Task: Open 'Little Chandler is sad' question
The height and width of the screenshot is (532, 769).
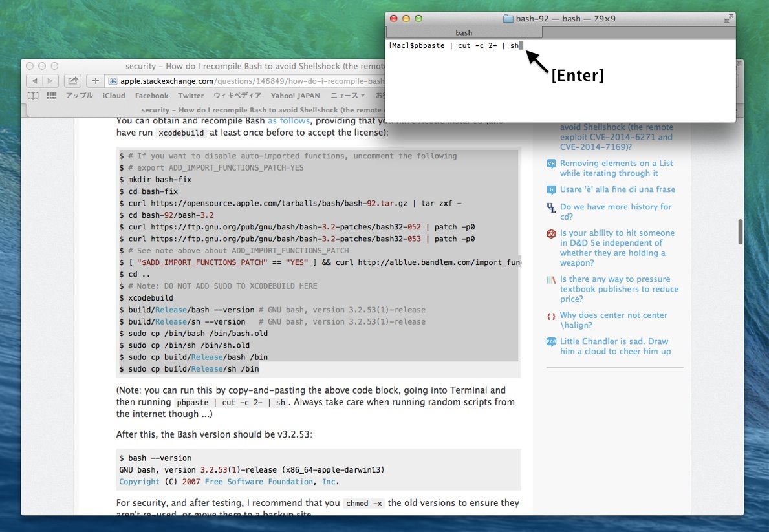Action: click(616, 346)
